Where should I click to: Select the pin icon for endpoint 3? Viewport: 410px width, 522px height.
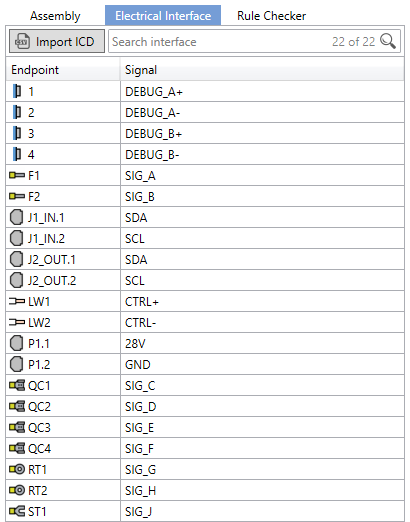[17, 133]
